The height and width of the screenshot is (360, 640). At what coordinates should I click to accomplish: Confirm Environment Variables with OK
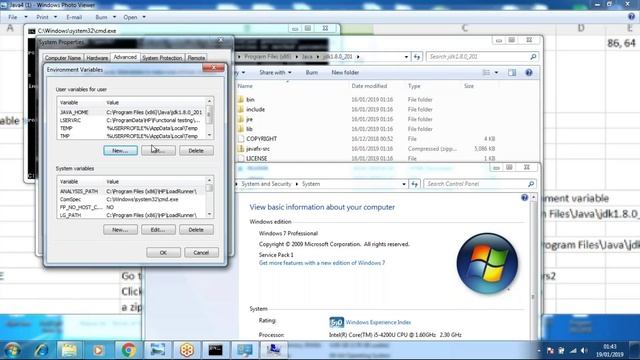coord(163,253)
